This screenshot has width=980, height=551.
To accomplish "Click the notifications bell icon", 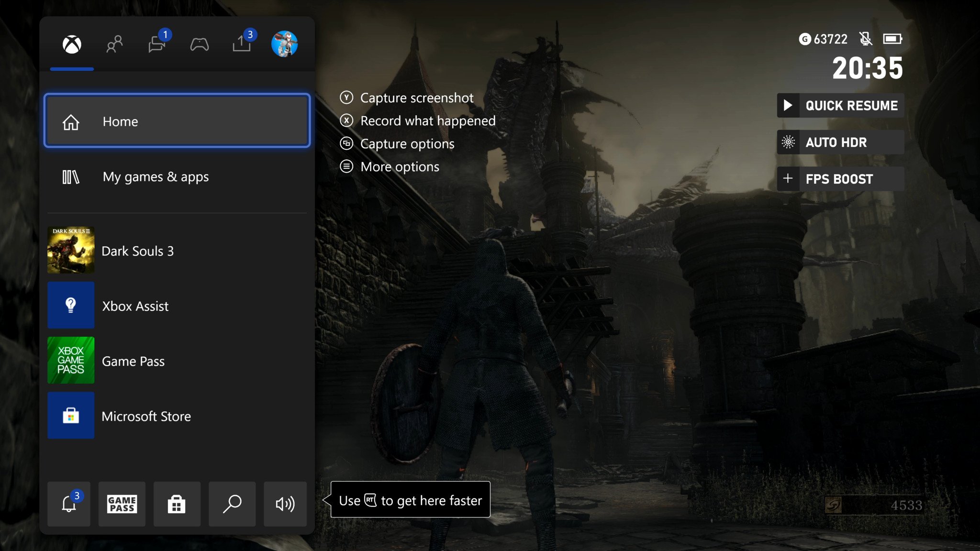I will (x=68, y=503).
